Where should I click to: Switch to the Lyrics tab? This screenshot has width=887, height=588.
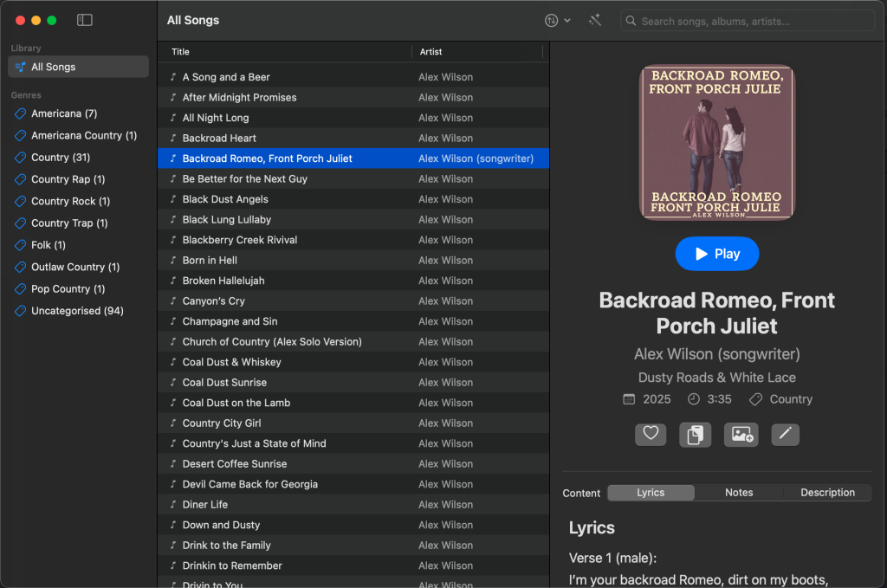point(651,493)
